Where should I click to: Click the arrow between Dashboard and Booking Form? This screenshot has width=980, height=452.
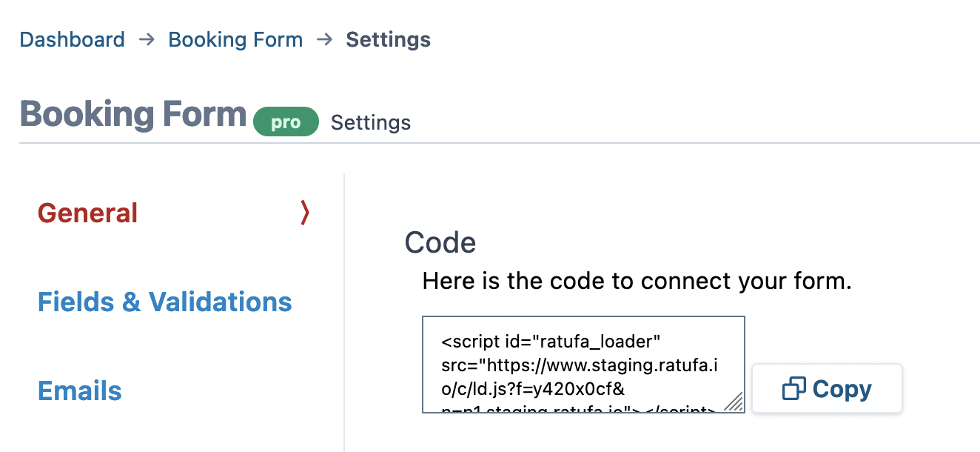click(x=146, y=39)
